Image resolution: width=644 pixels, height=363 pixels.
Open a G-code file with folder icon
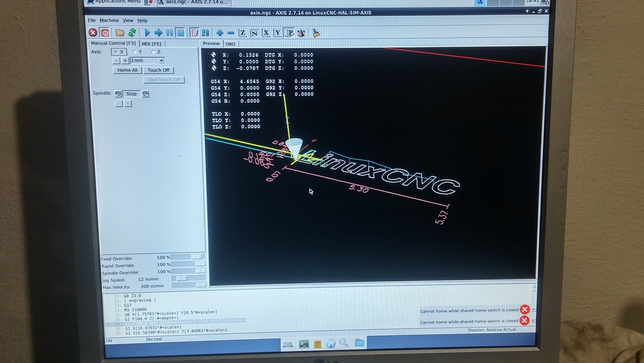coord(120,33)
